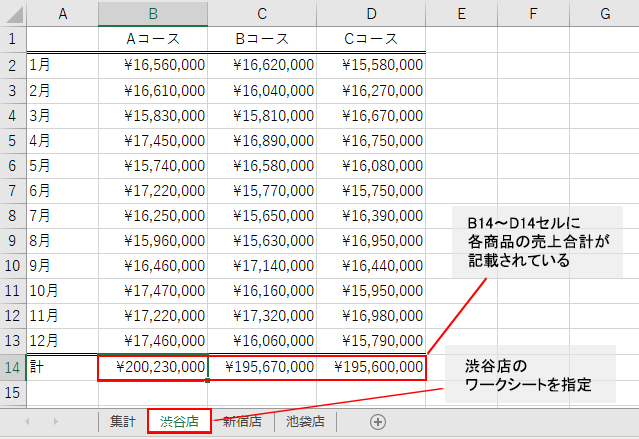This screenshot has height=439, width=639.
Task: Select row 1 header
Action: click(12, 39)
